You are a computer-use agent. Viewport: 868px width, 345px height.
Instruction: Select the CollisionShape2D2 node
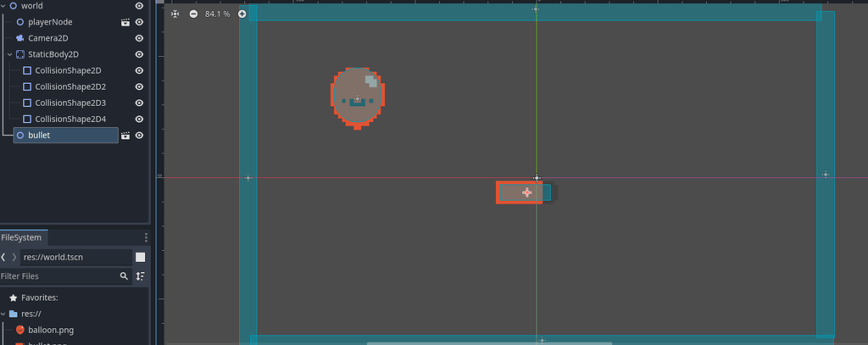point(70,87)
